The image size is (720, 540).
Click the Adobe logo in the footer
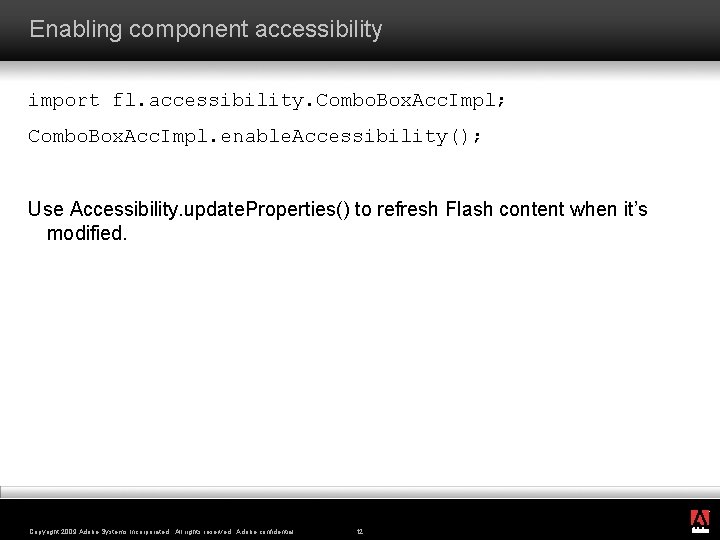(x=700, y=521)
